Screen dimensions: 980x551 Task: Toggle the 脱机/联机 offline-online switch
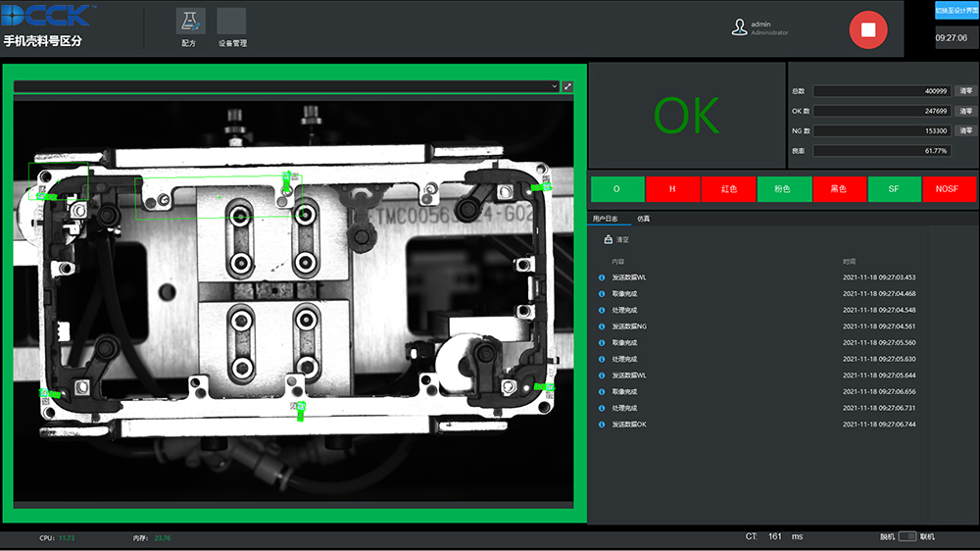click(x=906, y=536)
